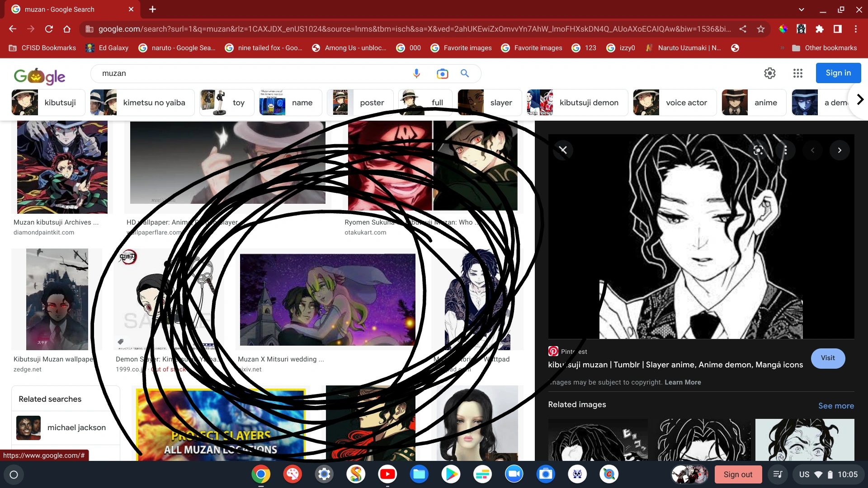Close the image preview panel
The height and width of the screenshot is (488, 868).
563,150
